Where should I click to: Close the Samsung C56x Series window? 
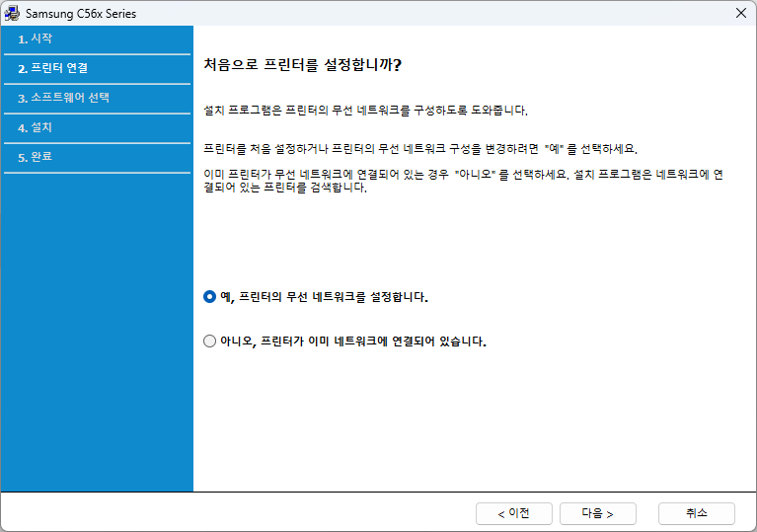coord(740,13)
